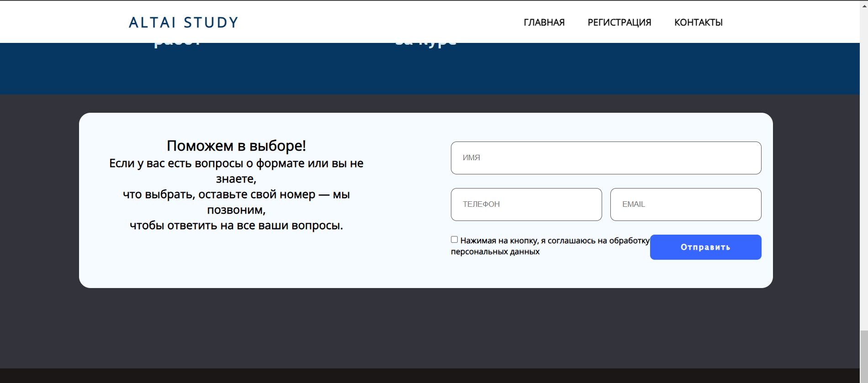Tick the personal data consent checkbox
The height and width of the screenshot is (383, 868).
[454, 240]
